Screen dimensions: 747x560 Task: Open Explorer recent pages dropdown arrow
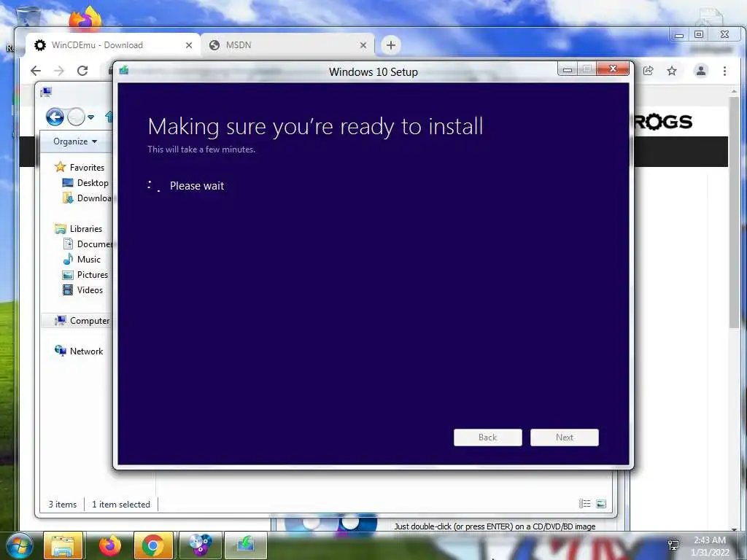(90, 117)
